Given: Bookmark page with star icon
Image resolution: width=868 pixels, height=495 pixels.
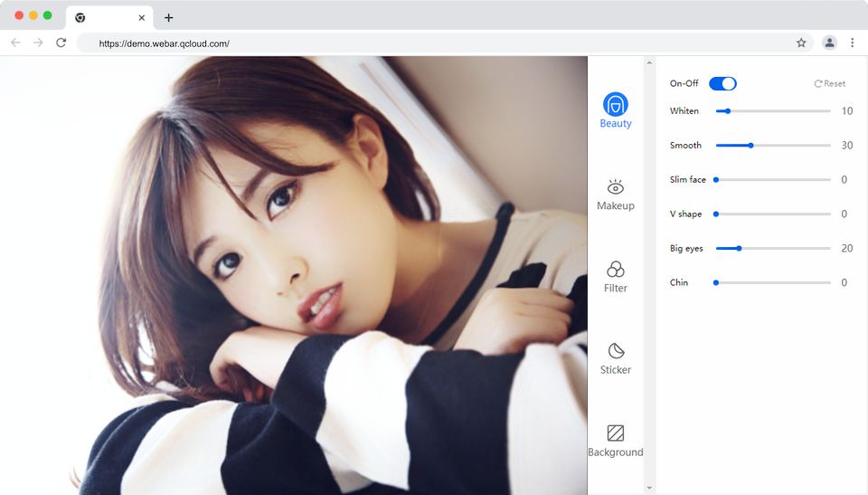Looking at the screenshot, I should click(801, 43).
